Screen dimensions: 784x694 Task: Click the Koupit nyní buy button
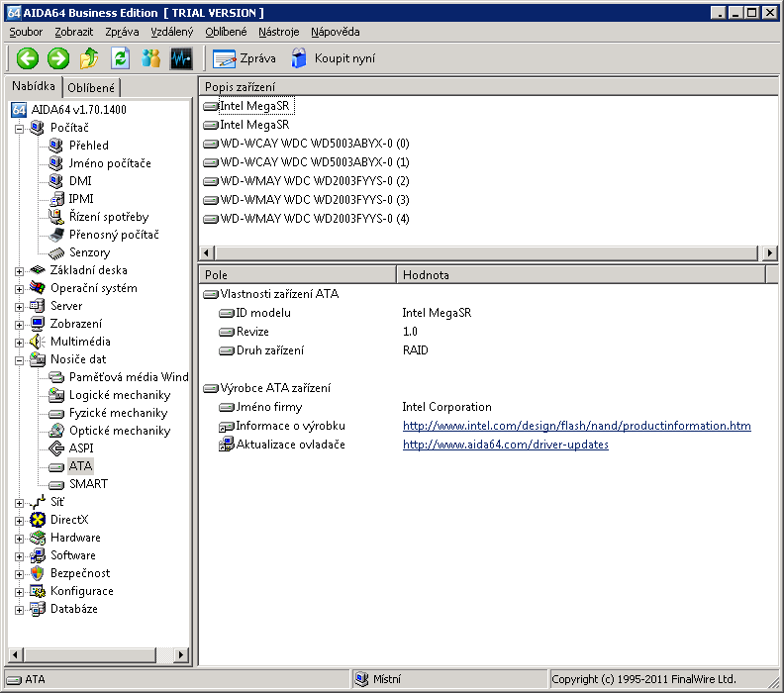(x=334, y=58)
